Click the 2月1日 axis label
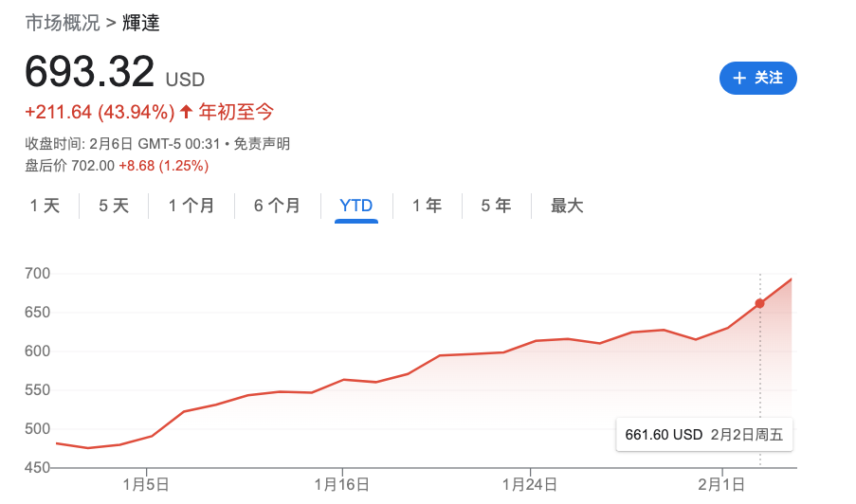The height and width of the screenshot is (504, 856). point(721,484)
